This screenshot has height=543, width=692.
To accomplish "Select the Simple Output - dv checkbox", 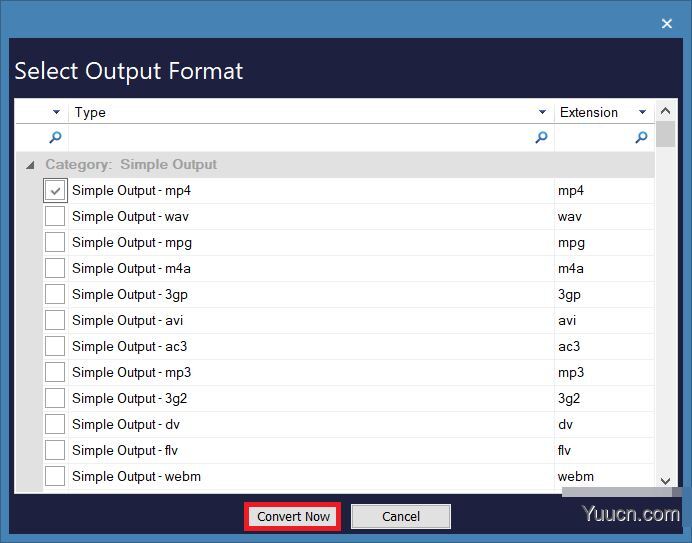I will [55, 425].
